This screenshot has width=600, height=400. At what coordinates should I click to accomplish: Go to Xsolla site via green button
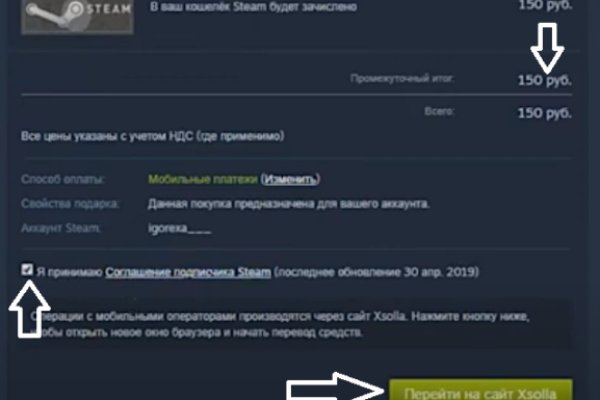tap(481, 390)
